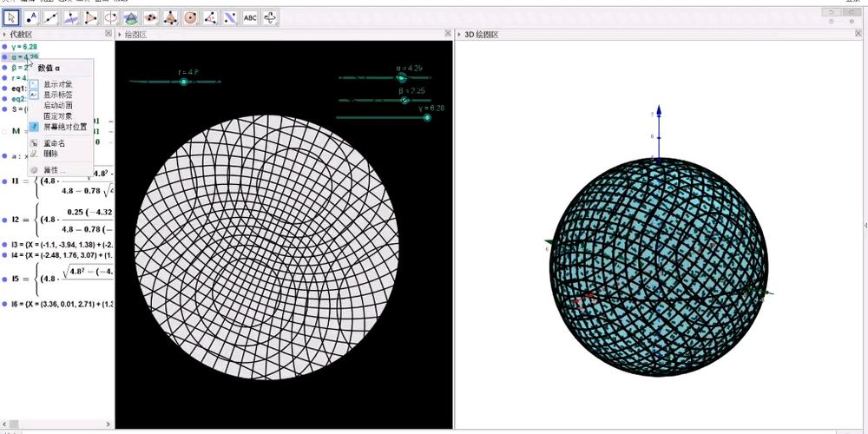Expand the 代数区 style bar triangle

tap(5, 35)
